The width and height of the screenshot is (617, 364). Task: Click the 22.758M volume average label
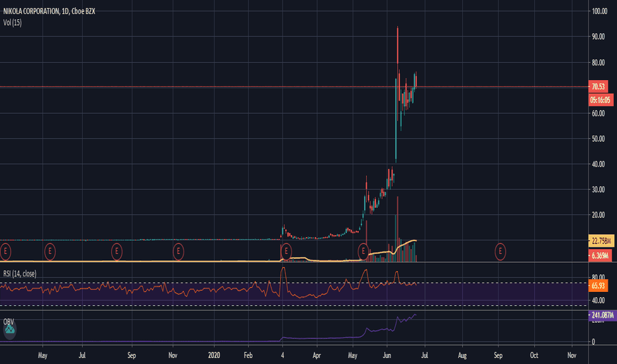pos(601,241)
